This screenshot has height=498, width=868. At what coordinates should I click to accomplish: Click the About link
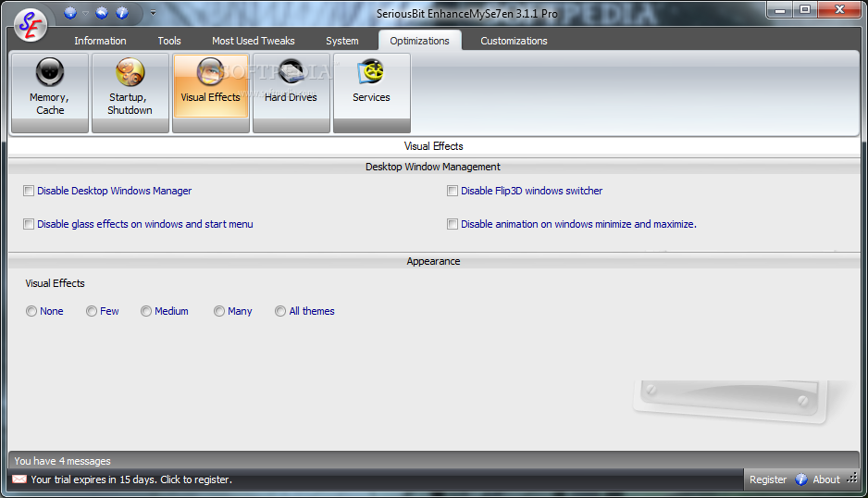(826, 479)
